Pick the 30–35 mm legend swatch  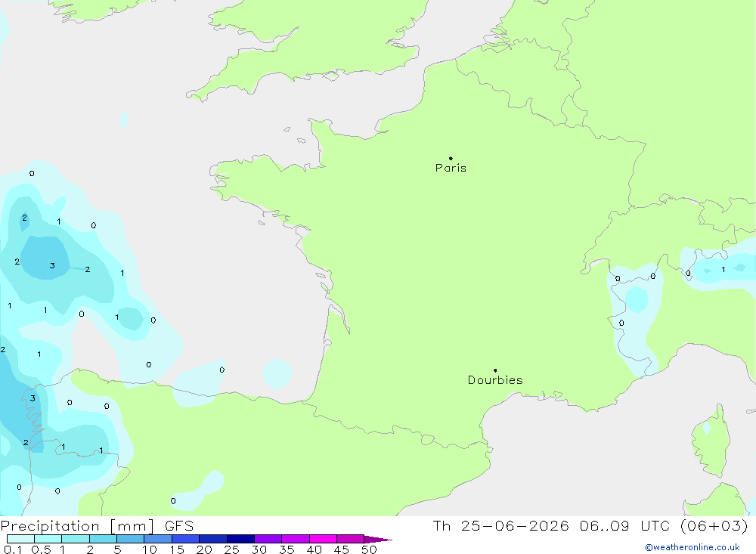click(268, 539)
